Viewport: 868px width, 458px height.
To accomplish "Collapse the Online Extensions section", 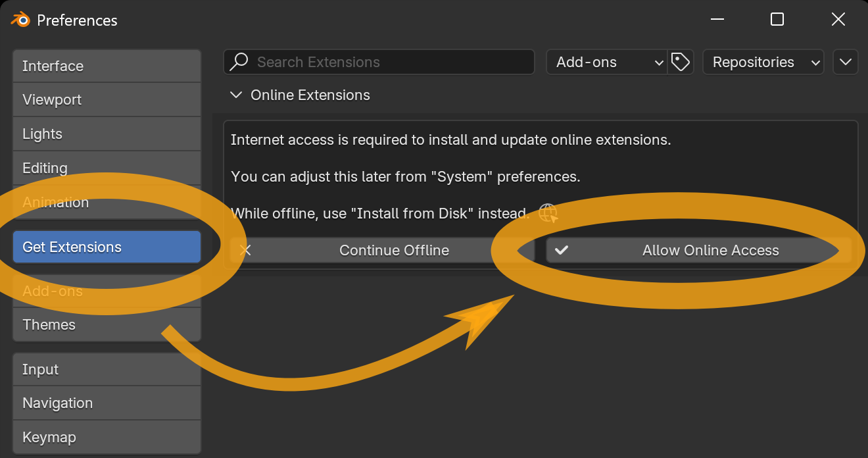I will [x=235, y=95].
